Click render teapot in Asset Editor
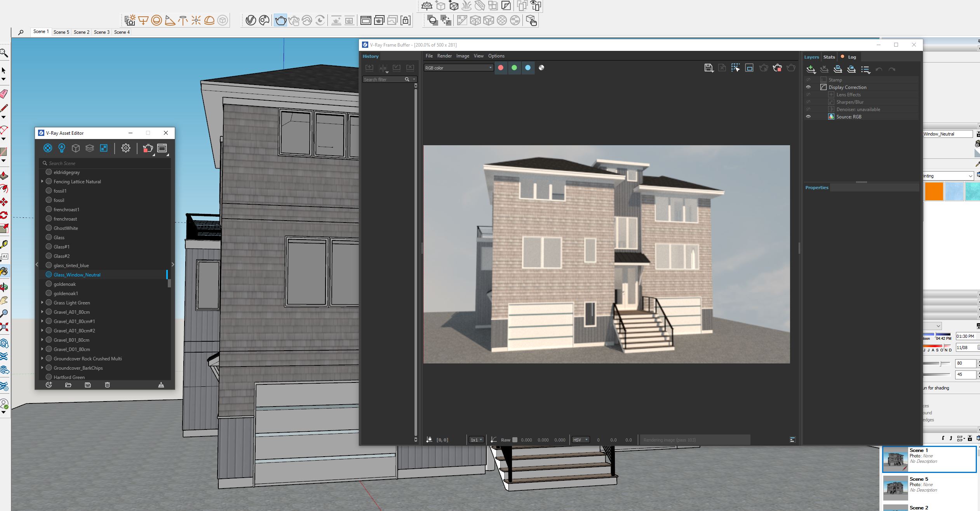Viewport: 980px width, 511px height. (x=148, y=148)
